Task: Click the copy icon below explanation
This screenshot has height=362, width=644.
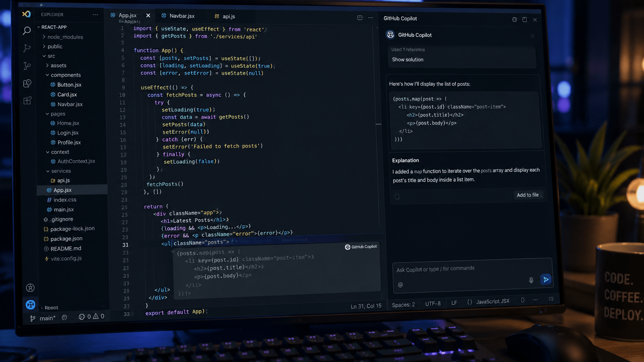Action: click(x=397, y=197)
